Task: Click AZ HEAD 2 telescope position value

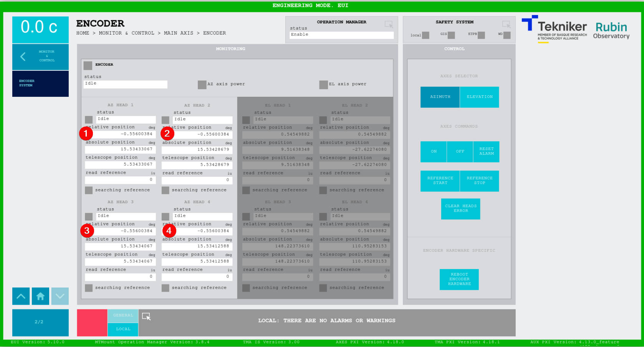Action: 197,165
